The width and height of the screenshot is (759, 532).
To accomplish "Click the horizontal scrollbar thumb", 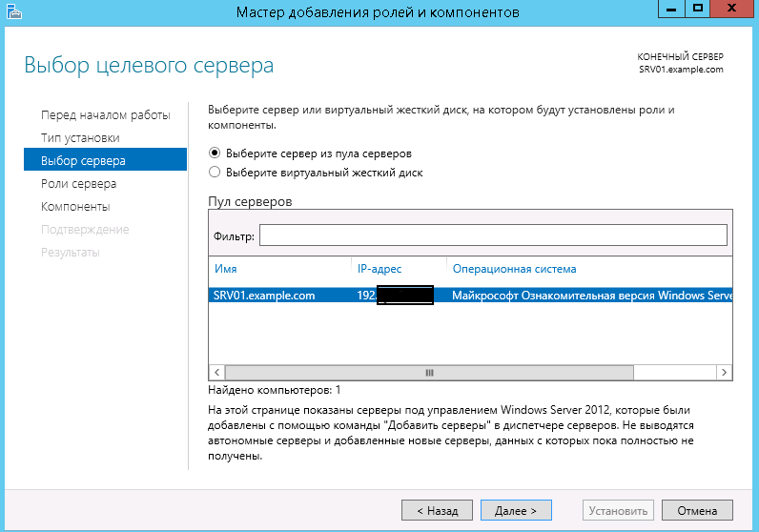I will [429, 372].
